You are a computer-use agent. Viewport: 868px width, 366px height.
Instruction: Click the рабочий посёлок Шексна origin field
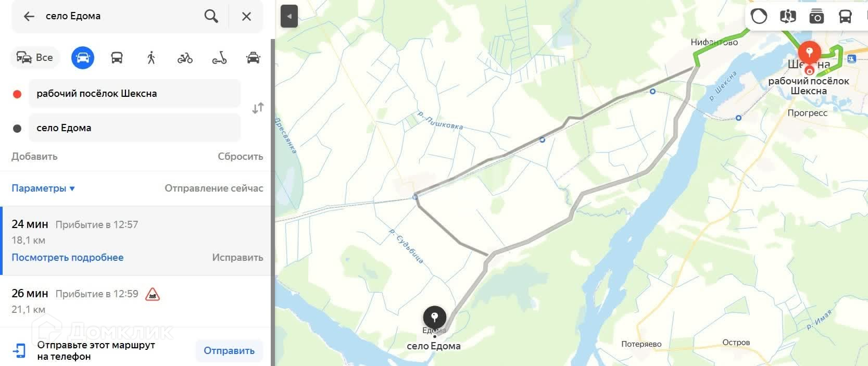134,94
